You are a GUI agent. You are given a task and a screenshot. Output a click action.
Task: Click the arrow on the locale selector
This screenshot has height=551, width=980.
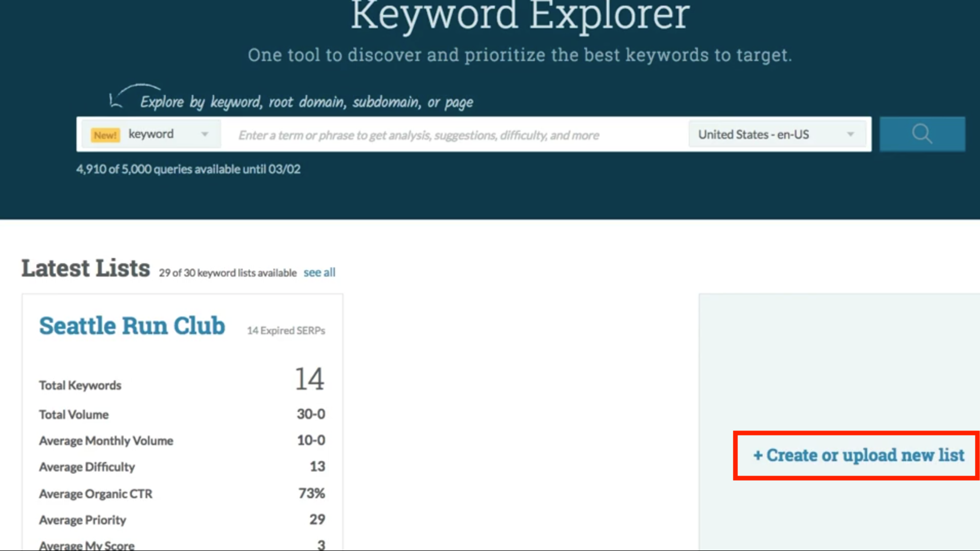(x=850, y=134)
